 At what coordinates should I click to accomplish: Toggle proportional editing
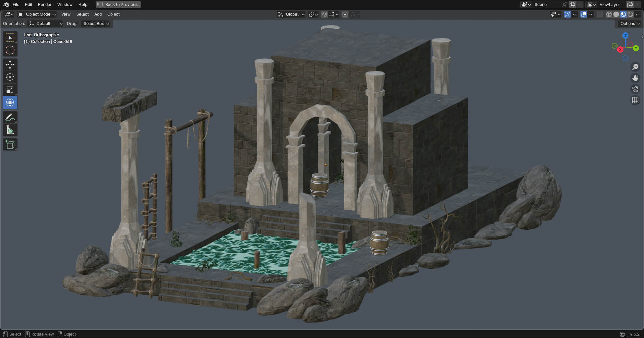(345, 14)
